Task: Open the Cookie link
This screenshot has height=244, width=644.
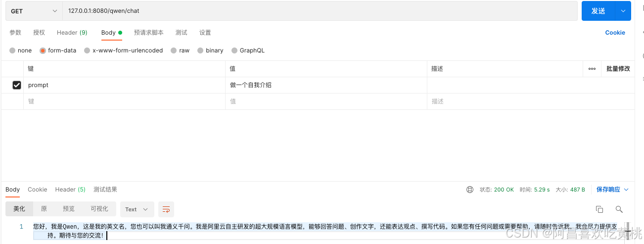Action: point(615,33)
